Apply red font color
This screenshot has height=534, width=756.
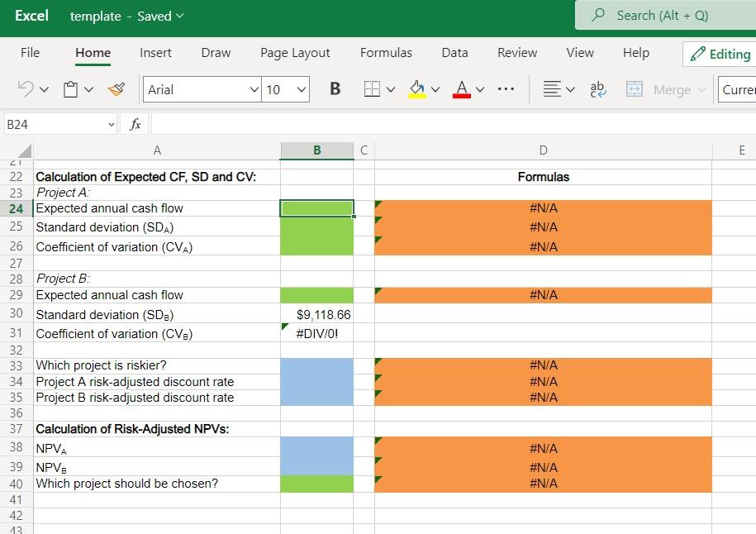pyautogui.click(x=460, y=89)
